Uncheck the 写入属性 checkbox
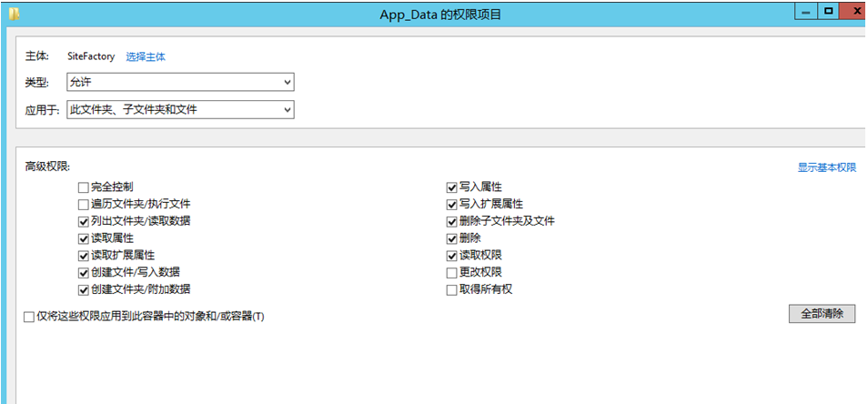This screenshot has width=868, height=404. point(451,187)
